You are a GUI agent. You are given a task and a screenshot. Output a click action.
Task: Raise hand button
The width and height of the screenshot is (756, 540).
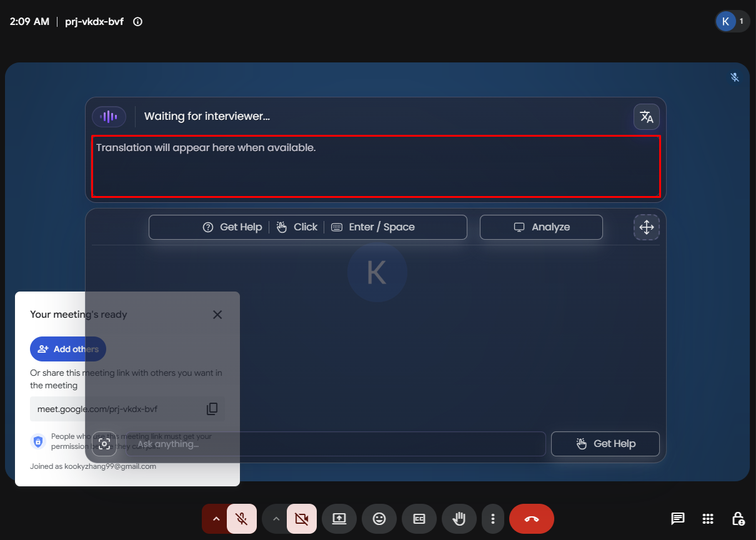click(x=459, y=519)
